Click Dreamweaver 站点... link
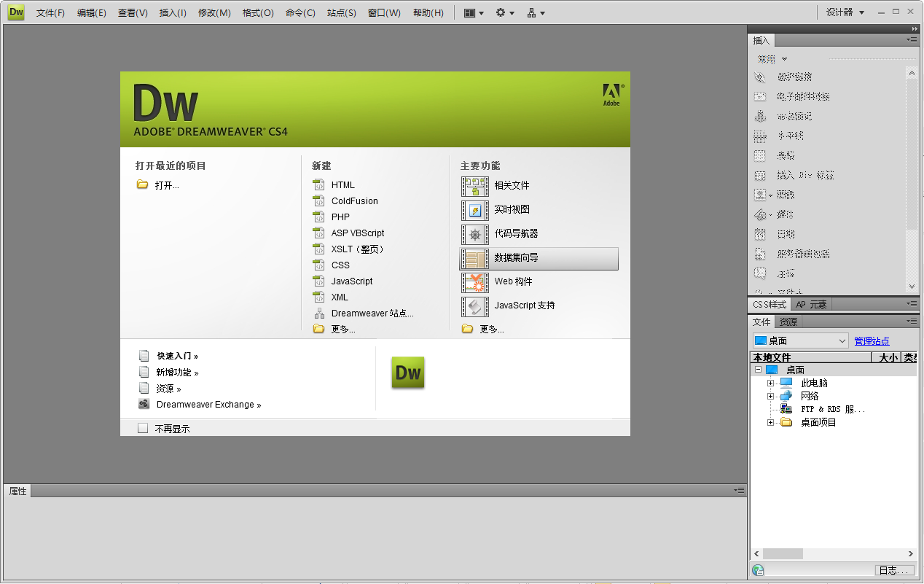The width and height of the screenshot is (924, 584). coord(372,314)
